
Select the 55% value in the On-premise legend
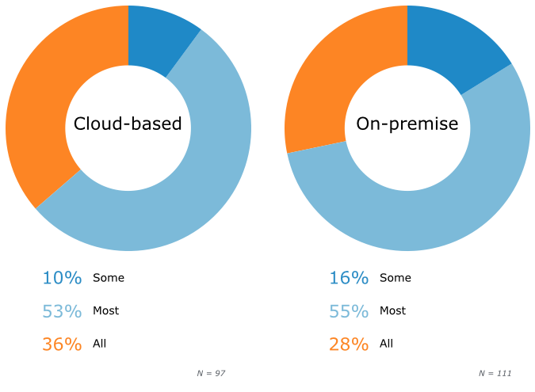tap(349, 311)
